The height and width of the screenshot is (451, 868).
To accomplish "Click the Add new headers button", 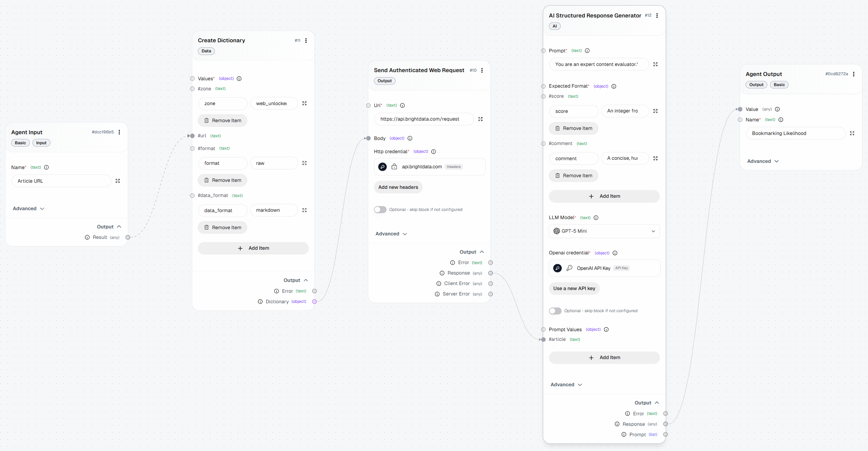I will pyautogui.click(x=398, y=187).
